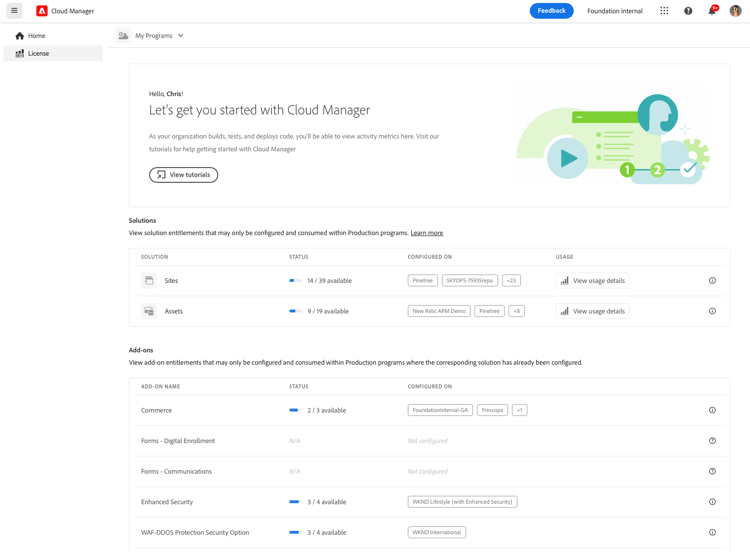Expand the +23 programs tag for Sites

click(511, 281)
